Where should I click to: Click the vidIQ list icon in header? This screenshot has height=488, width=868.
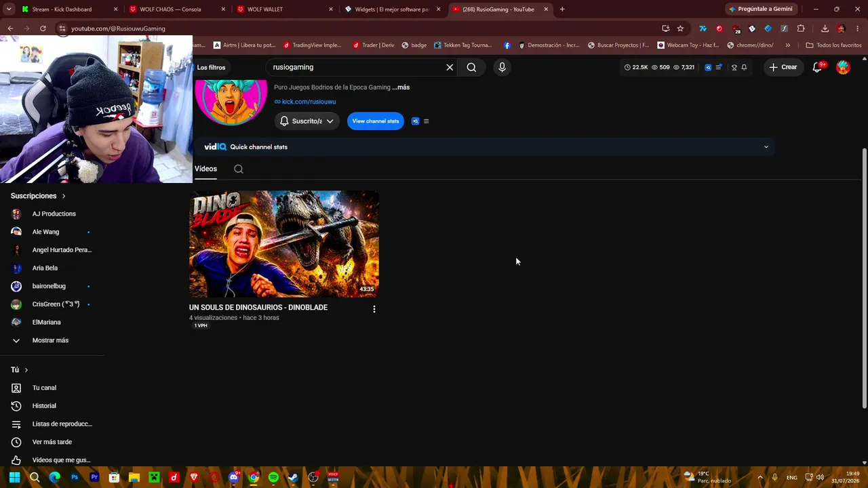pos(719,67)
